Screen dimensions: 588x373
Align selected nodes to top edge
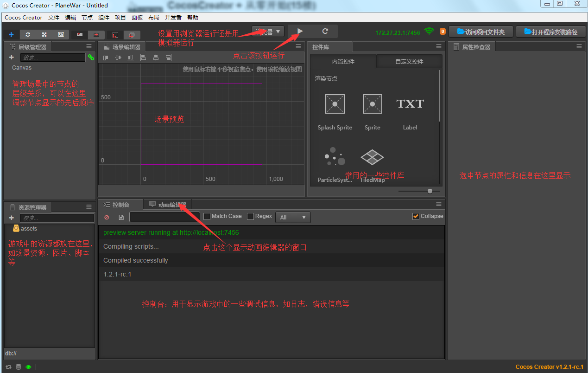tap(106, 58)
